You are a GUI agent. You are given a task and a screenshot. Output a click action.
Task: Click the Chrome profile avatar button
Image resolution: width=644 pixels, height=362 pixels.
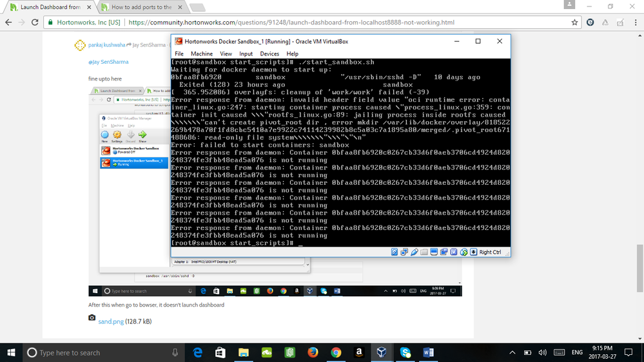click(x=569, y=5)
